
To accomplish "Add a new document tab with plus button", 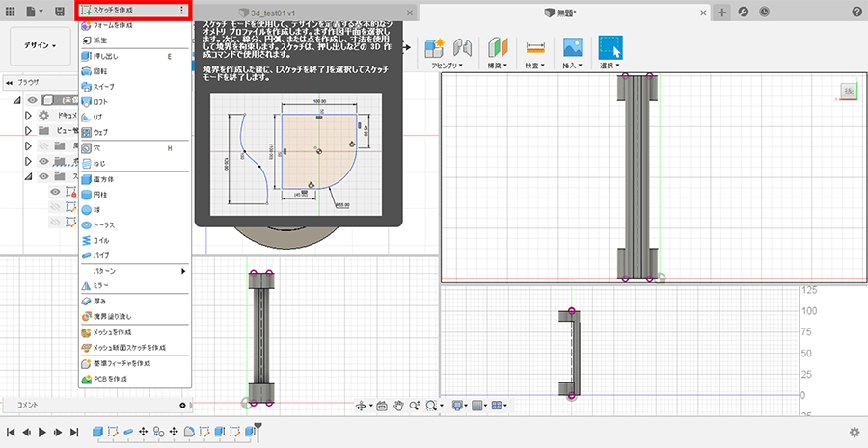I will click(x=722, y=11).
